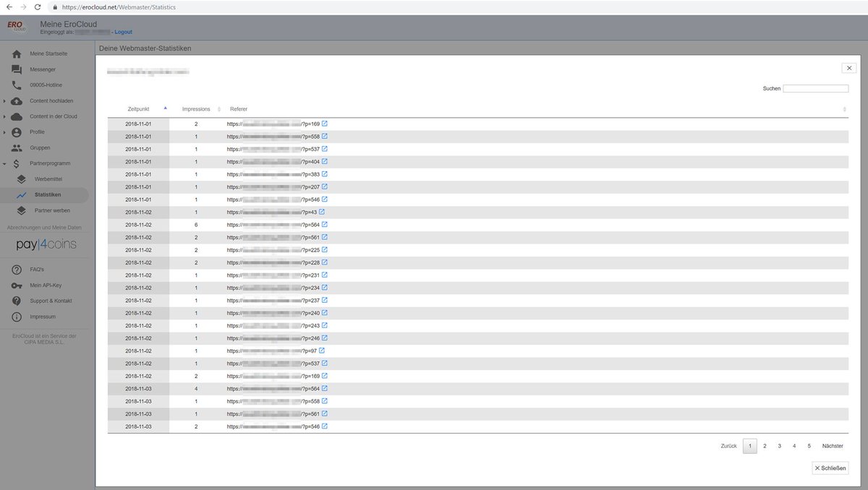
Task: Click the phone icon for 09005-Hotline
Action: tap(17, 85)
